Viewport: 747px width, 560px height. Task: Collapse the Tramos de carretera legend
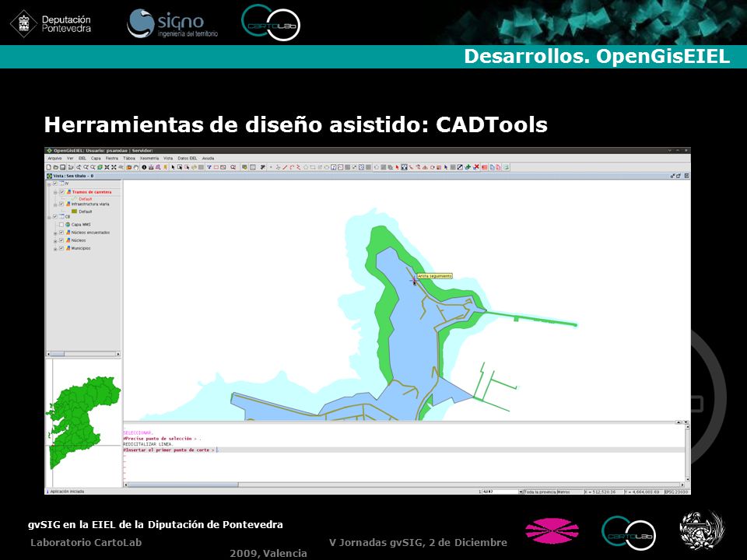[55, 192]
